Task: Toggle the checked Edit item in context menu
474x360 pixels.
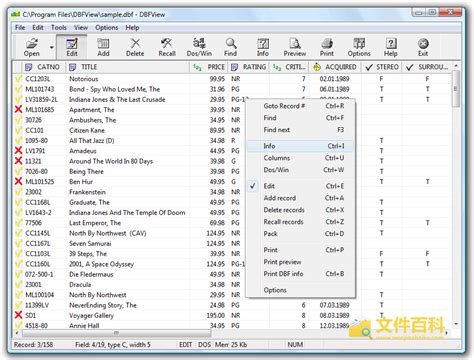Action: 300,186
